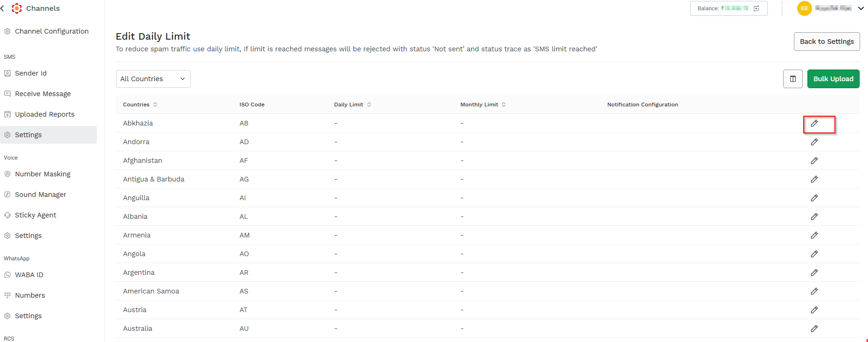Image resolution: width=868 pixels, height=342 pixels.
Task: Sort by Monthly Limit column
Action: 483,105
